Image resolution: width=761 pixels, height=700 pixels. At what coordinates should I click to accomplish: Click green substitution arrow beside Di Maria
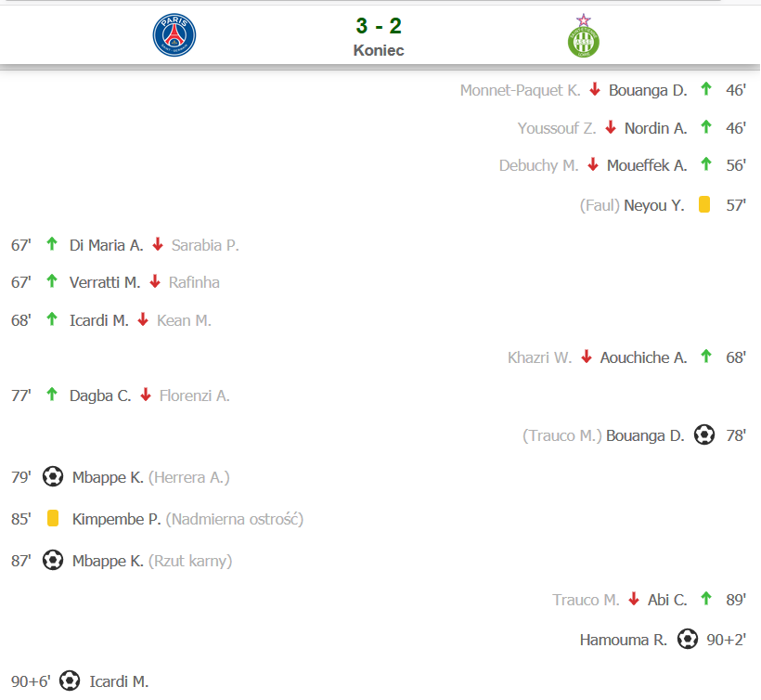[51, 243]
